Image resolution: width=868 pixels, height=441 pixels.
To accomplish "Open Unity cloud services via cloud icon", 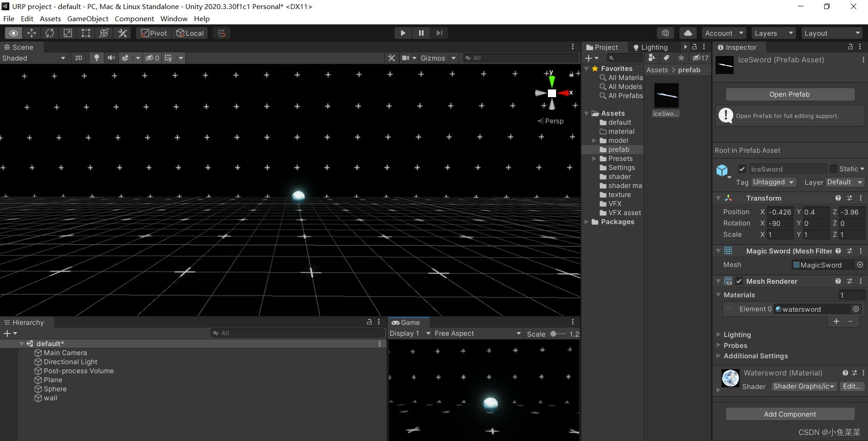I will coord(688,33).
